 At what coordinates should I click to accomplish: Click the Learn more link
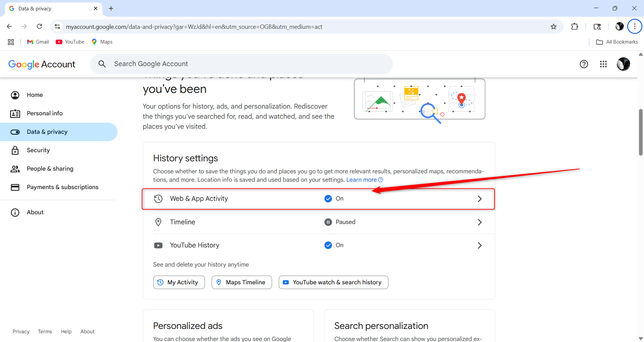point(364,180)
